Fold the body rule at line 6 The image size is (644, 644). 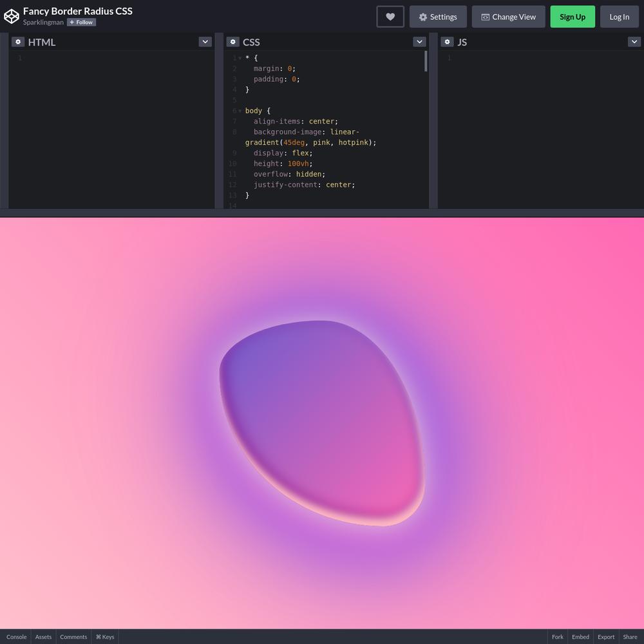(x=240, y=111)
